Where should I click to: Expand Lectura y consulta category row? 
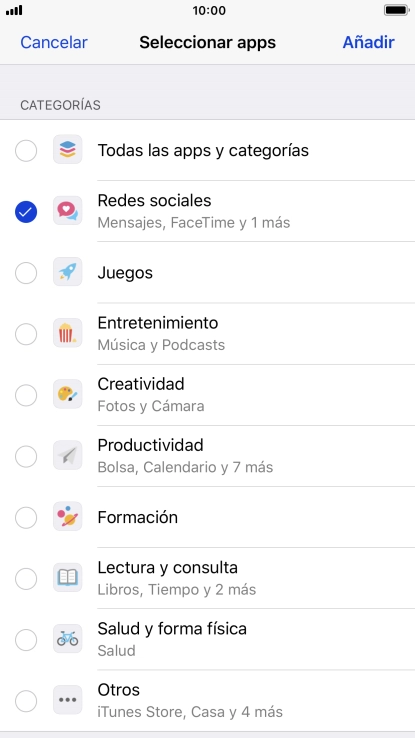(x=208, y=578)
